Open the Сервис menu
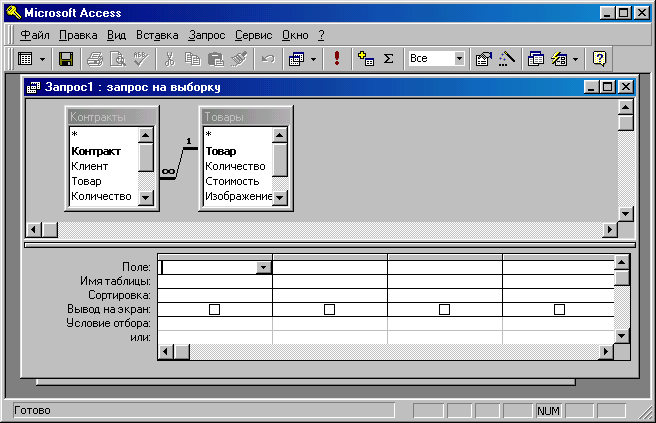This screenshot has width=656, height=423. [254, 35]
